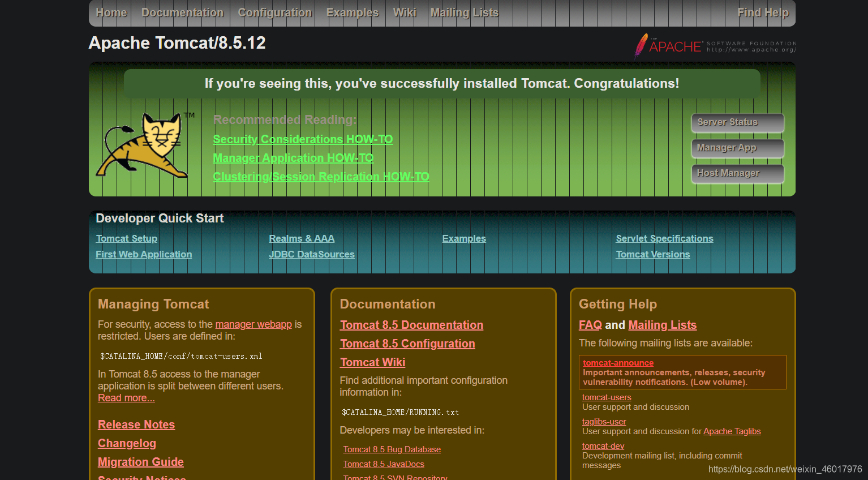Open the tomcat-dev mailing list link
The image size is (868, 480).
pyautogui.click(x=603, y=446)
